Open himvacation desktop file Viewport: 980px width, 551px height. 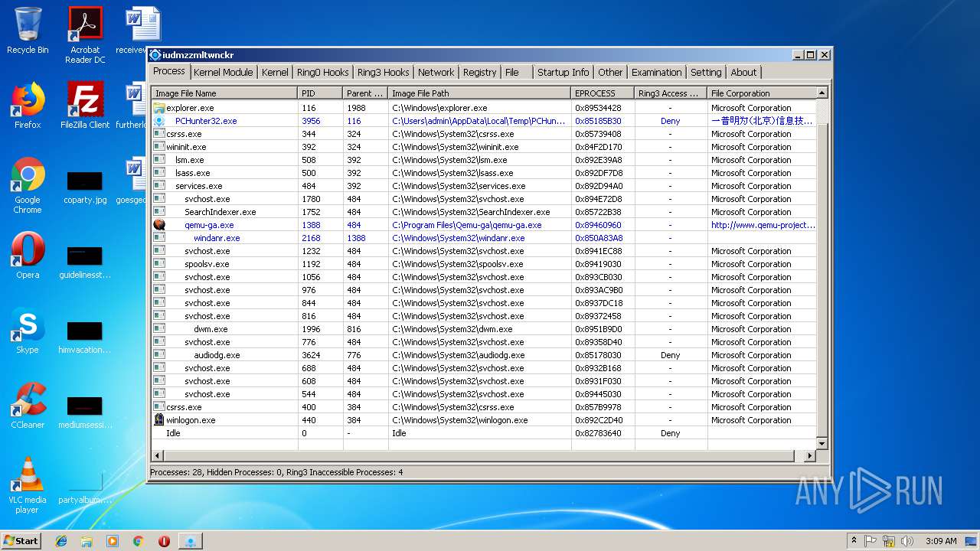[85, 337]
